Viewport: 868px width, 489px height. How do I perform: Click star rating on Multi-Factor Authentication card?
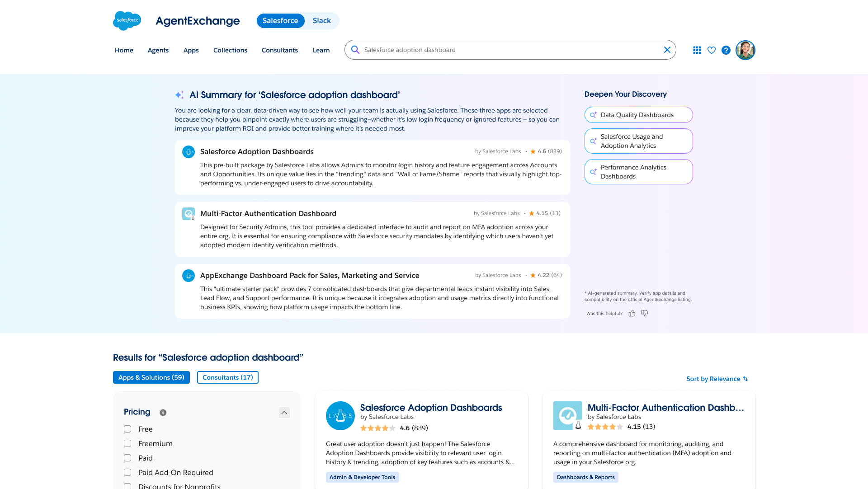(x=605, y=427)
